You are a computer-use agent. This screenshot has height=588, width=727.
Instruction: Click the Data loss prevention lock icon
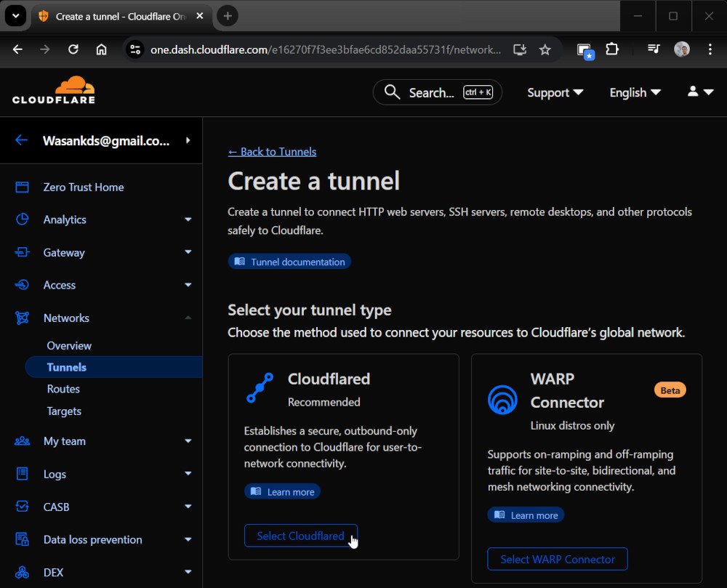tap(23, 539)
